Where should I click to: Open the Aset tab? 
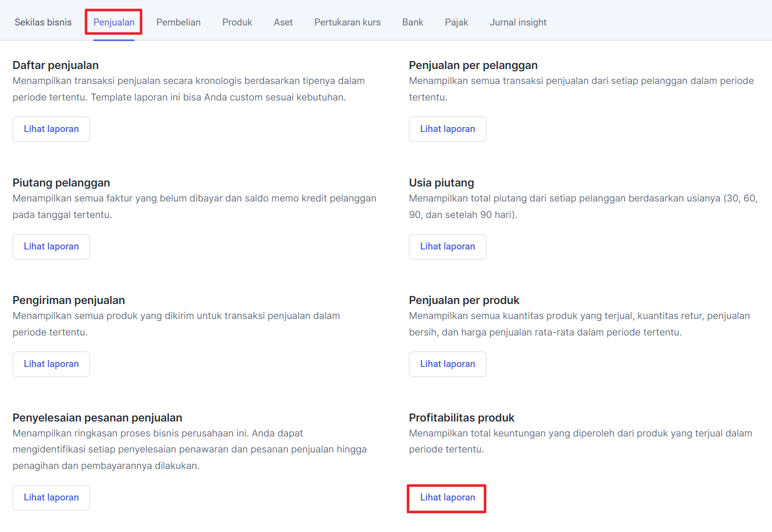[283, 22]
